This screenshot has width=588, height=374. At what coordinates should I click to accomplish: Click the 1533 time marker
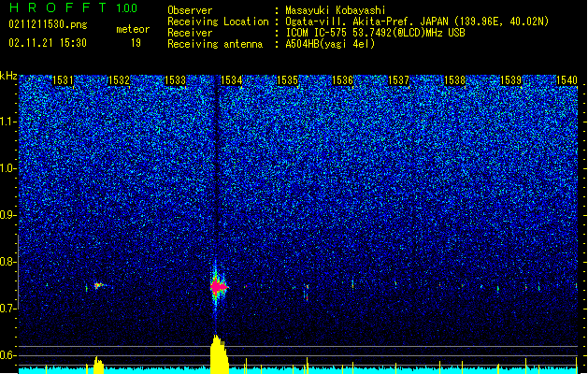tap(175, 80)
